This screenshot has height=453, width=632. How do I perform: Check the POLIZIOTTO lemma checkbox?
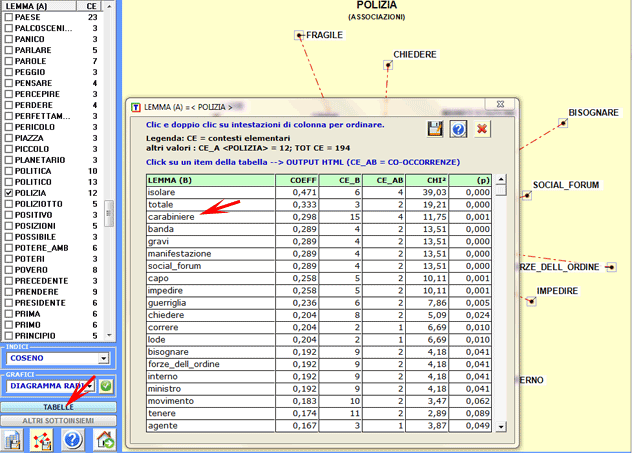coord(8,204)
